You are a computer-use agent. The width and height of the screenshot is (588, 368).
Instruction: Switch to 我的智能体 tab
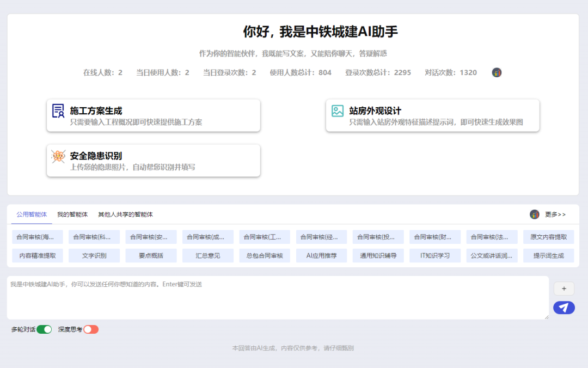click(72, 214)
